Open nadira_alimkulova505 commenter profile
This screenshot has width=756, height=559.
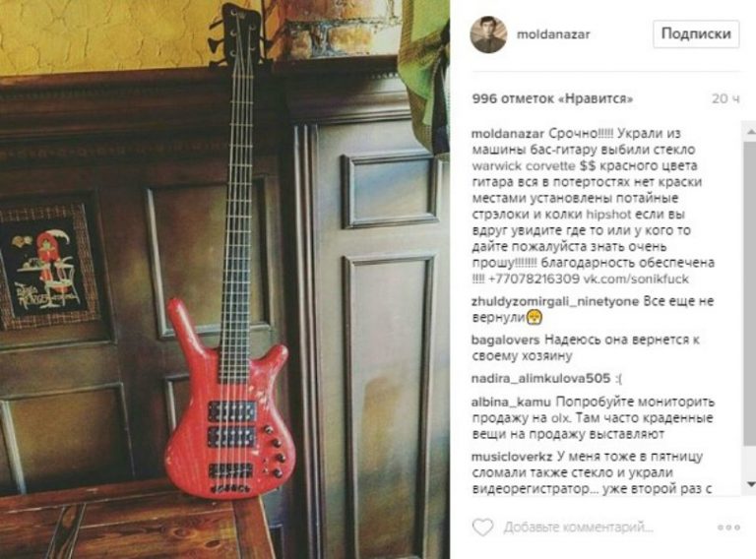pos(540,378)
